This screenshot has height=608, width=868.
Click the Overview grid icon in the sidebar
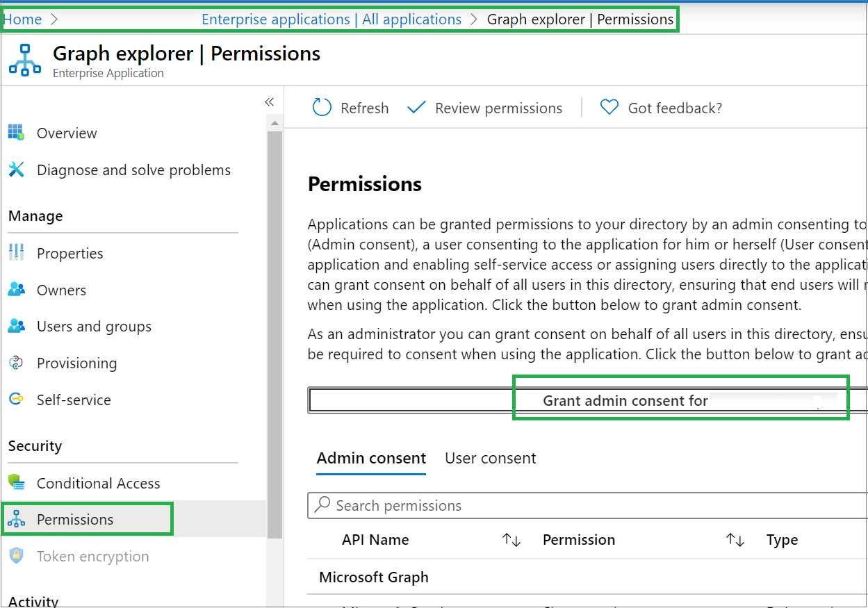coord(15,133)
